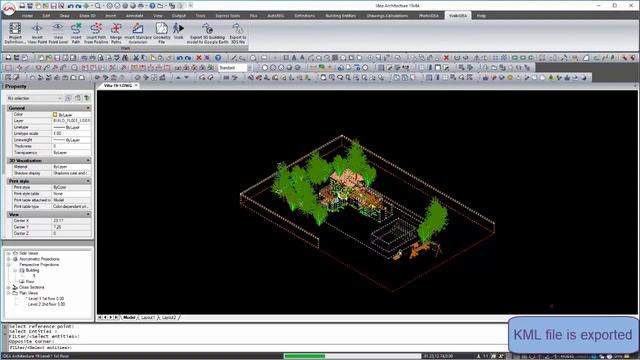Click the Shadow display property value
The height and width of the screenshot is (360, 640).
71,173
